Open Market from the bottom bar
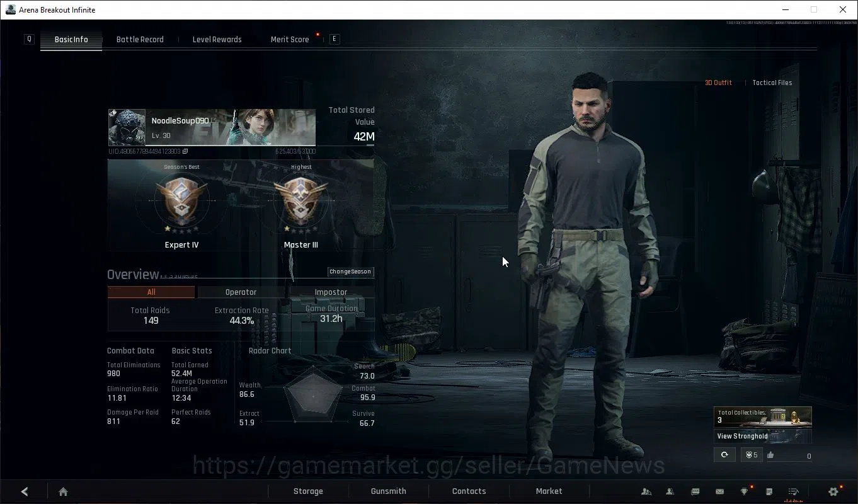The width and height of the screenshot is (858, 504). (x=549, y=491)
